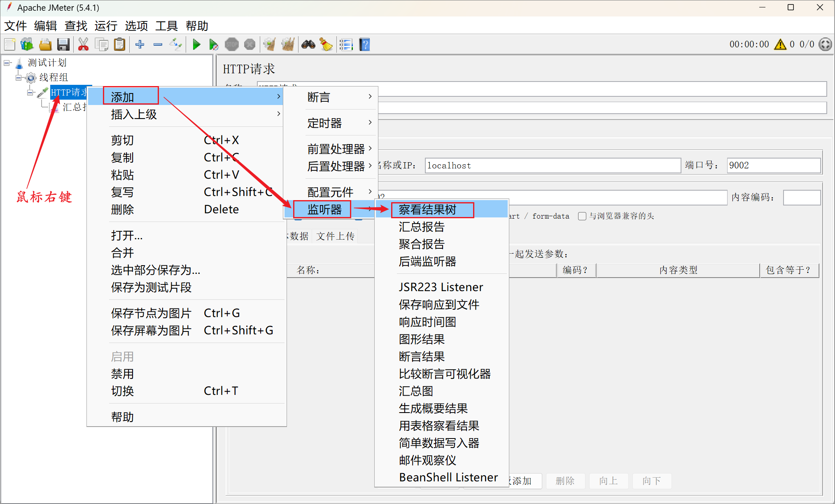Screen dimensions: 835x504
Task: Select 测试计划 in the tree
Action: pos(47,63)
